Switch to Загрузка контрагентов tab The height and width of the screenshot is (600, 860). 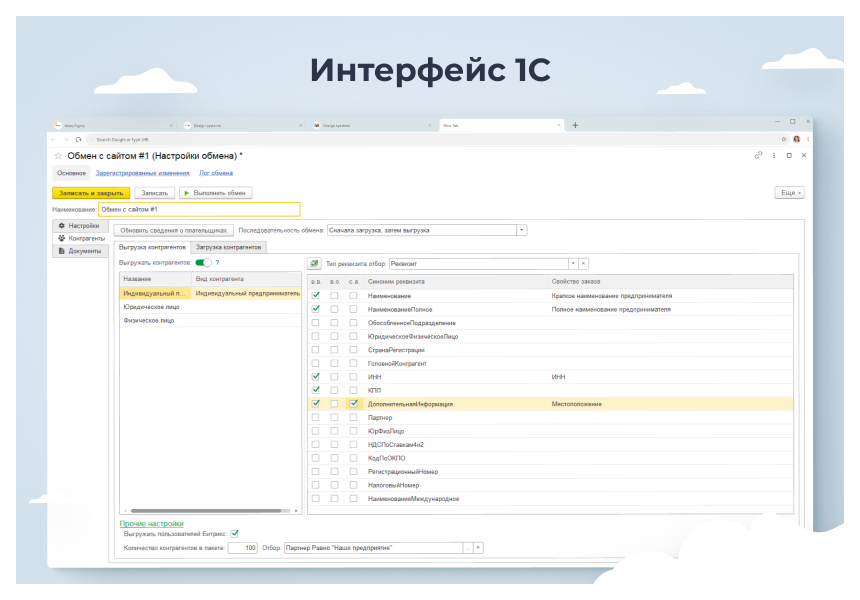(x=229, y=246)
